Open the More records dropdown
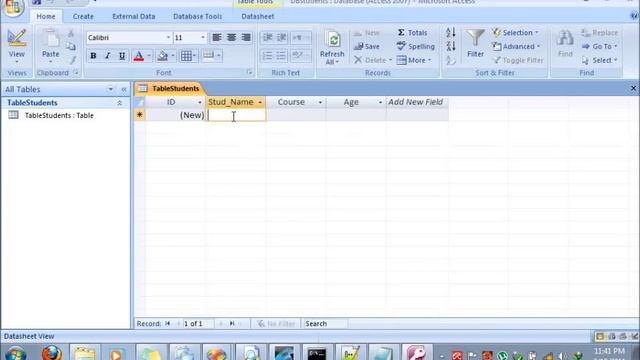 point(414,60)
